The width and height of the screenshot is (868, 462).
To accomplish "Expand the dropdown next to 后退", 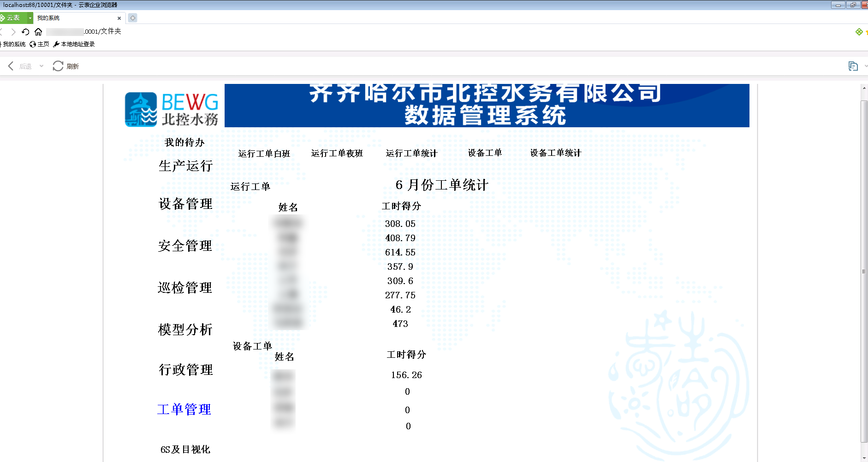I will pos(42,66).
